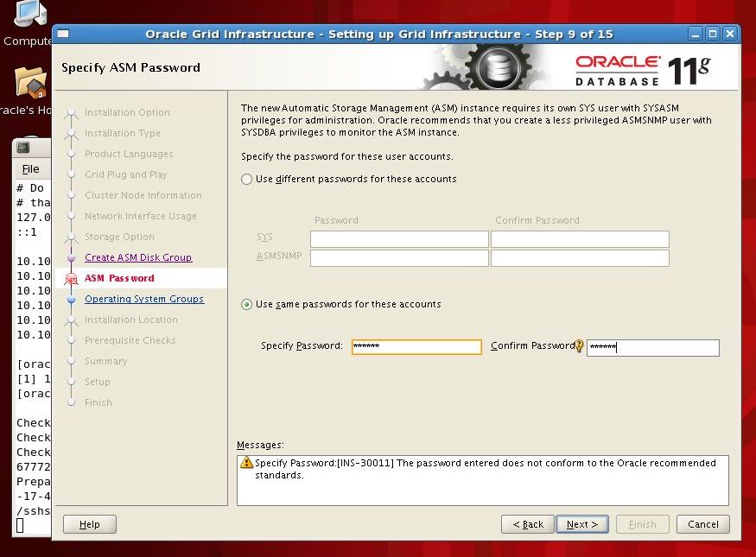
Task: Focus the Specify Password field
Action: click(x=416, y=347)
